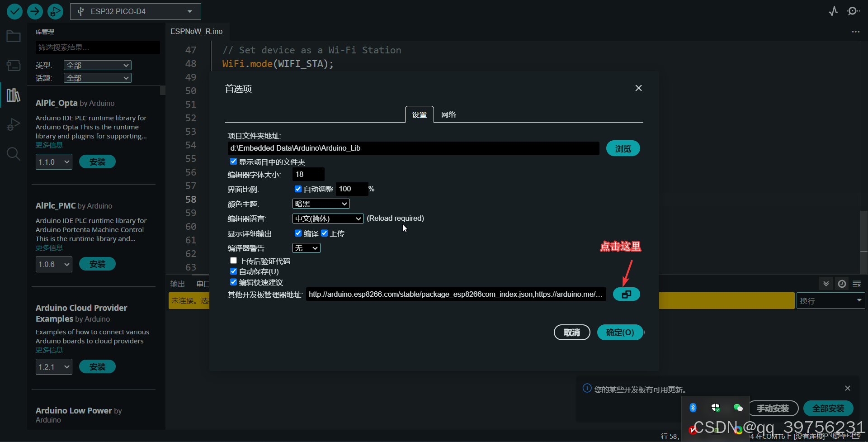This screenshot has width=868, height=442.
Task: Open the 编译器警告 dropdown
Action: (306, 248)
